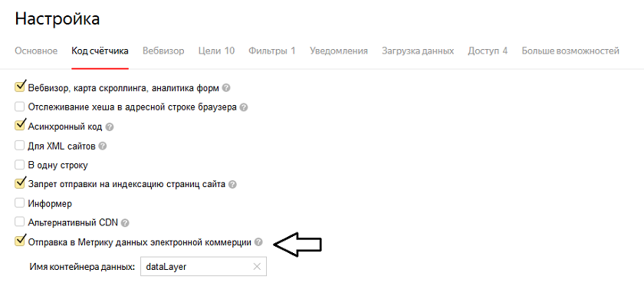
Task: Switch to Уведомления tab
Action: coord(339,51)
